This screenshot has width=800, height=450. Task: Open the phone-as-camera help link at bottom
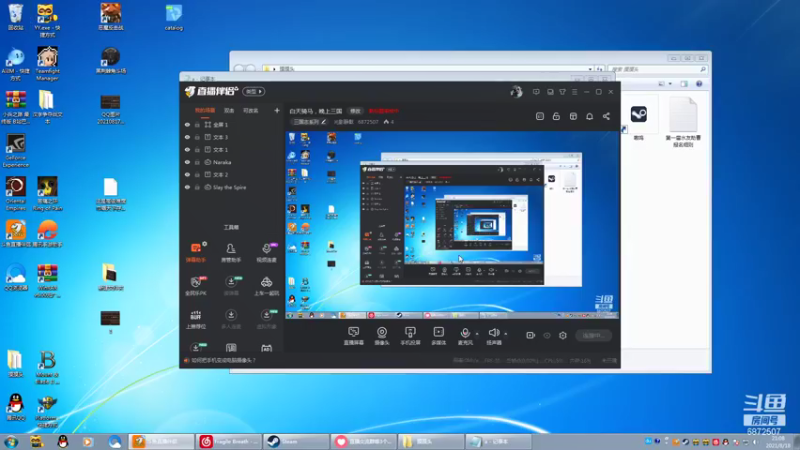click(223, 360)
